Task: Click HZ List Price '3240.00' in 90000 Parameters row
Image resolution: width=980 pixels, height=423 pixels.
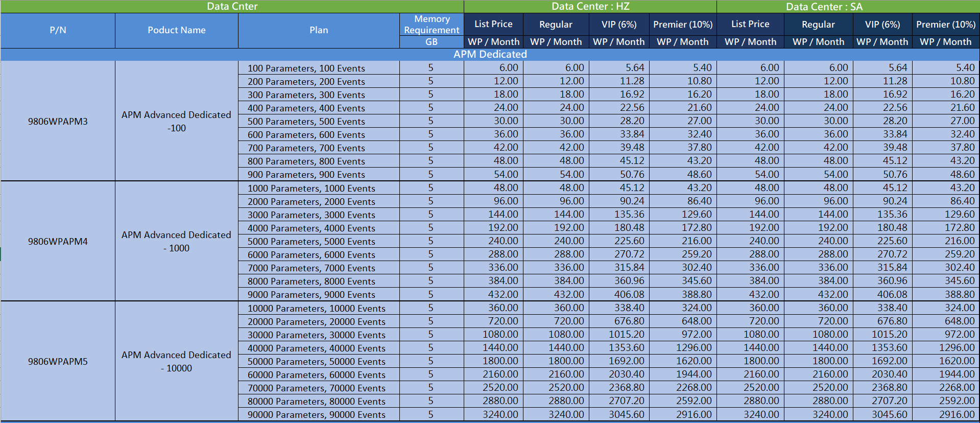Action: tap(493, 414)
